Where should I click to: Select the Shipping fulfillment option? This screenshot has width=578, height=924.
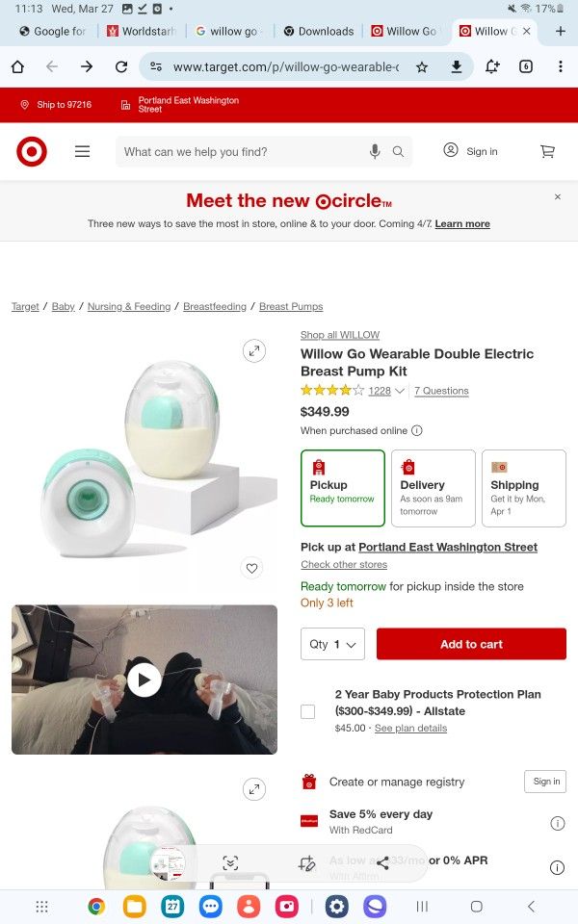tap(524, 488)
